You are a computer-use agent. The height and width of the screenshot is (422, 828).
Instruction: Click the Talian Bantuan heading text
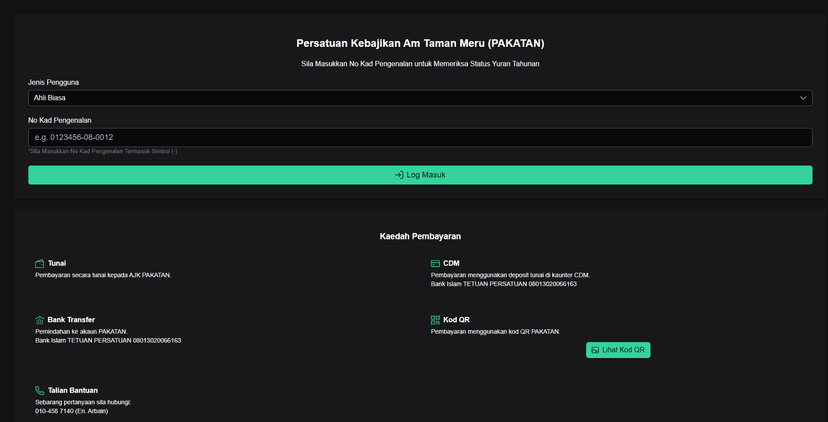pos(73,390)
